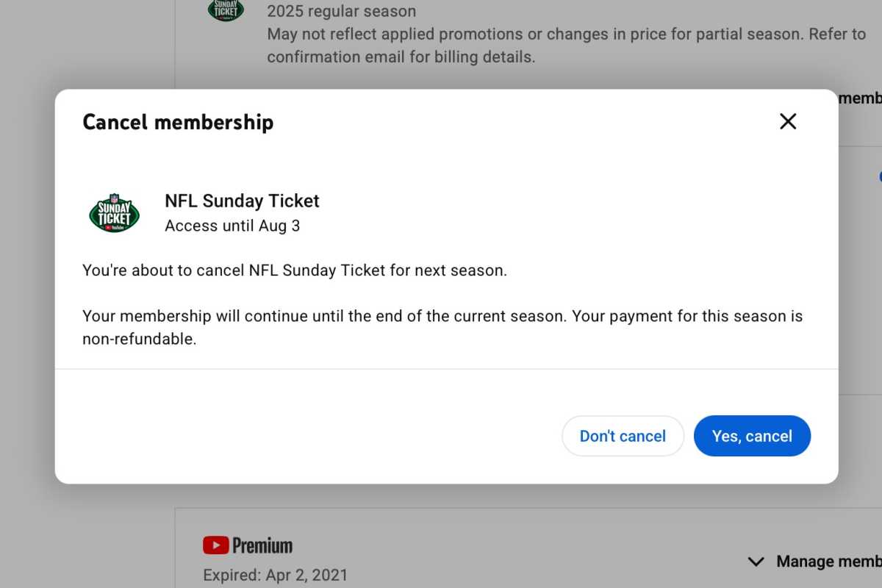Confirm cancellation with Yes, cancel
The image size is (882, 588).
(x=752, y=436)
